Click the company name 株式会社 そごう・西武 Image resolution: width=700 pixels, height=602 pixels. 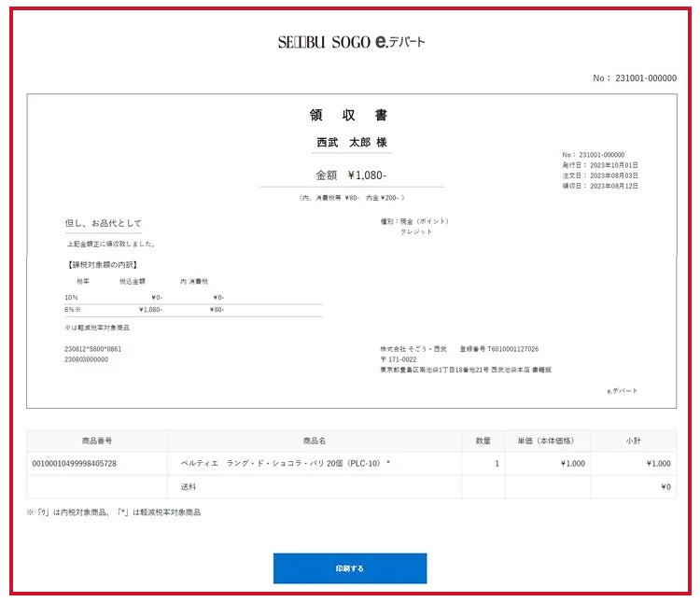(413, 349)
